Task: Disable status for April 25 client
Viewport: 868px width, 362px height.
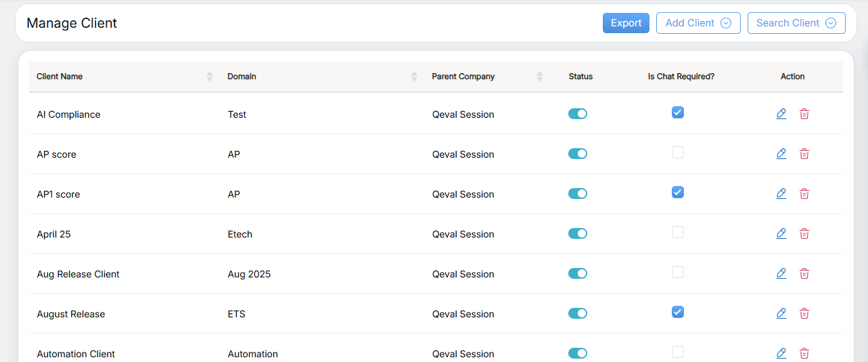Action: tap(577, 233)
